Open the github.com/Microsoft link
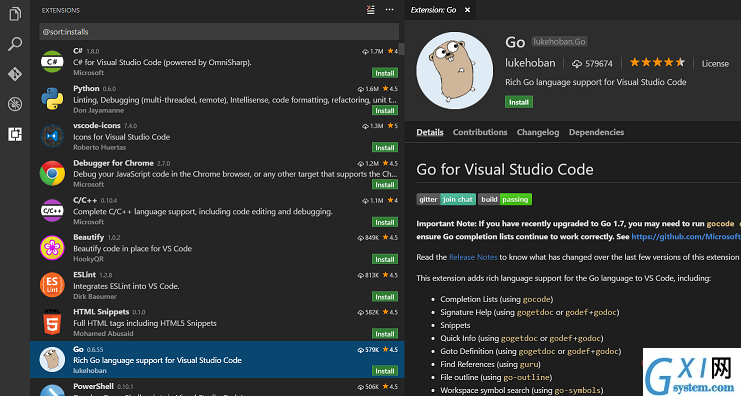This screenshot has height=396, width=741. point(686,236)
